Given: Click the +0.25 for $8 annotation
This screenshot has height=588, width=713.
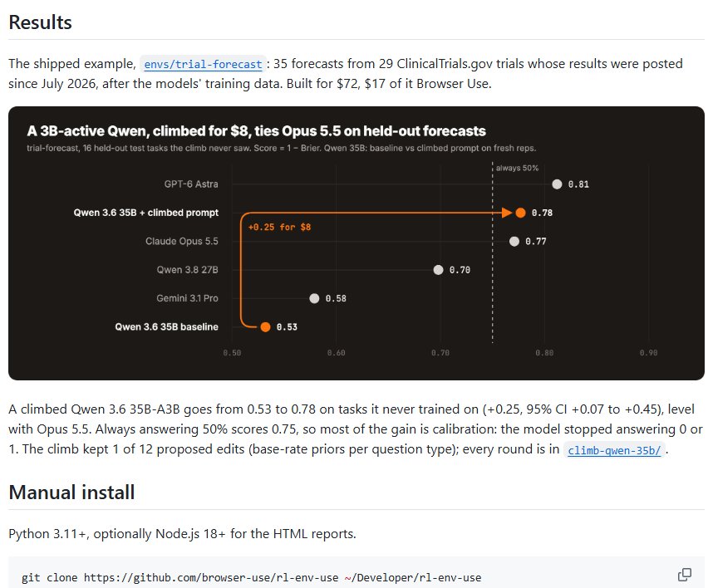Looking at the screenshot, I should coord(280,228).
